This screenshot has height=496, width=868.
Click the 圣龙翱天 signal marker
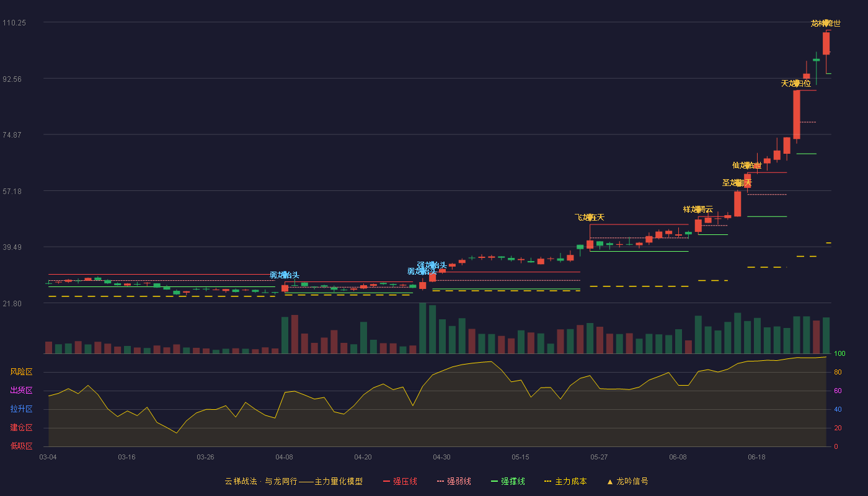[x=737, y=183]
